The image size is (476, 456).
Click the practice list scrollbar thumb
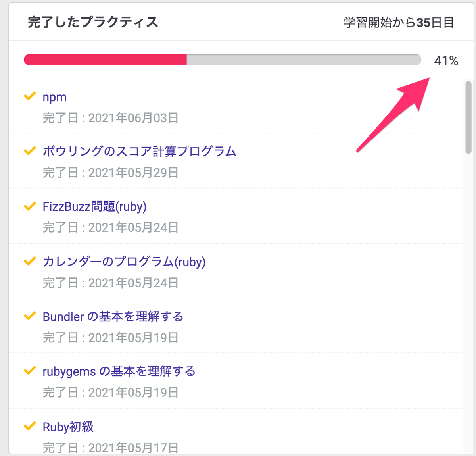468,117
